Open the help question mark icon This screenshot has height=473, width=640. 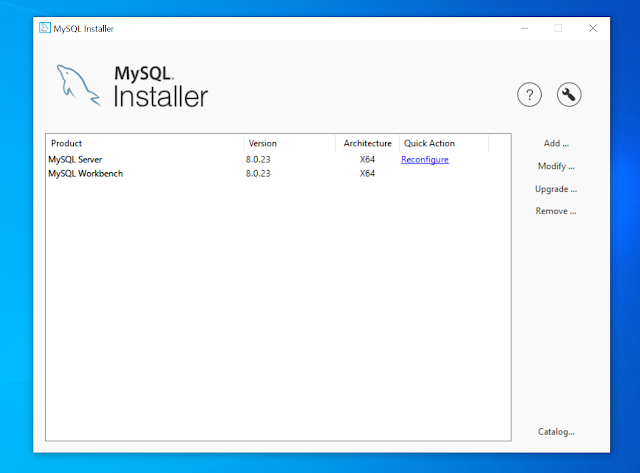pyautogui.click(x=529, y=95)
